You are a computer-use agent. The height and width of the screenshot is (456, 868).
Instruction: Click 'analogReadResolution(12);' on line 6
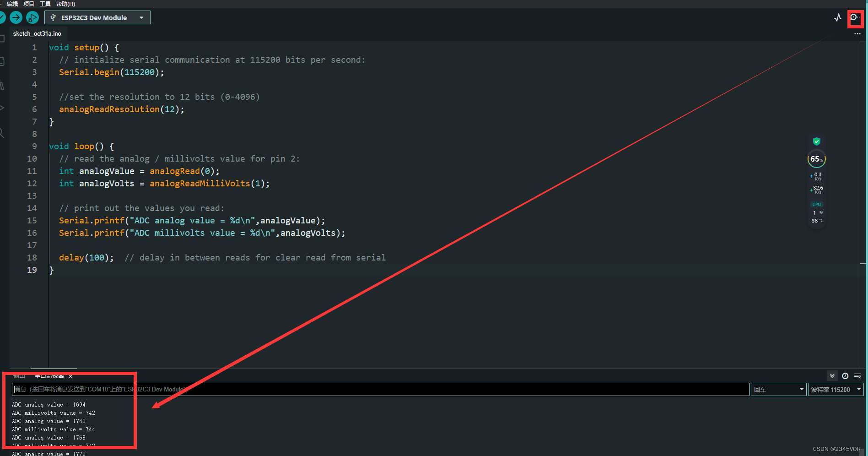[x=122, y=109]
